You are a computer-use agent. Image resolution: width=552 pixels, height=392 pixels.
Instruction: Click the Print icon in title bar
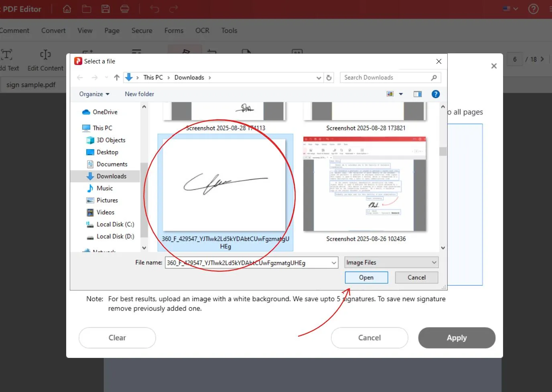tap(125, 9)
